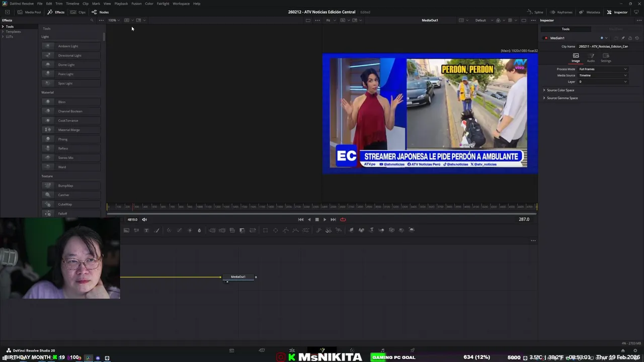Go to the Fusion page icon in bottom bar
The width and height of the screenshot is (644, 362).
pyautogui.click(x=322, y=350)
